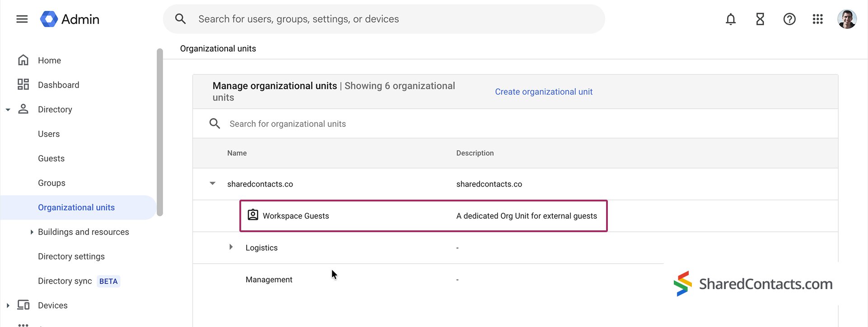Focus Search for organizational units field

(515, 123)
